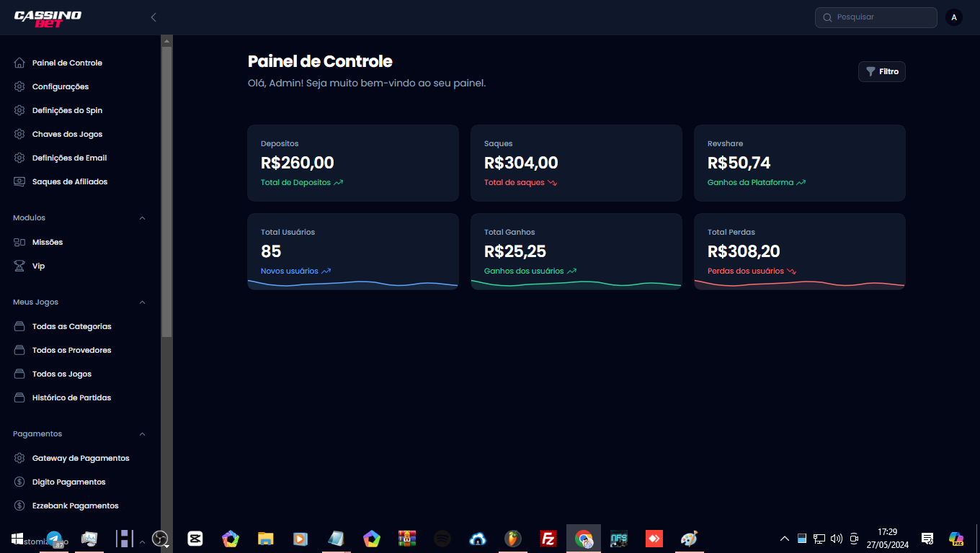
Task: Click the Saques de Afiliados money icon
Action: (x=19, y=181)
